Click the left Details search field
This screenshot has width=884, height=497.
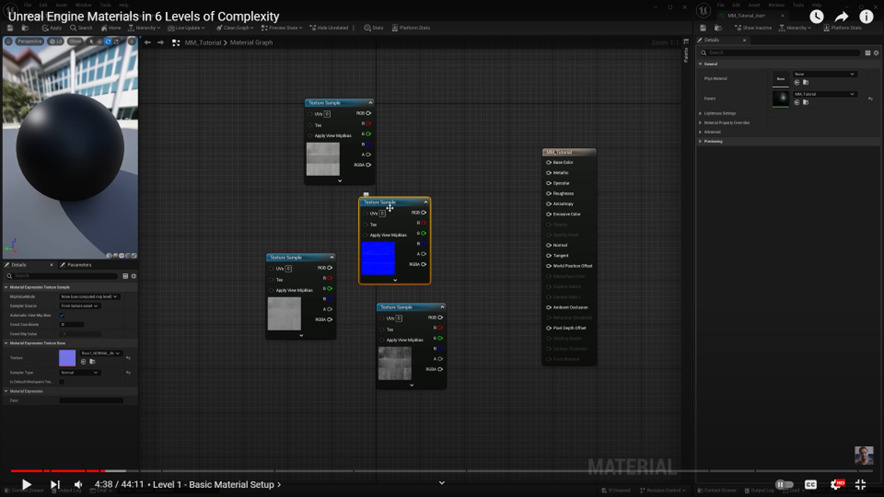[x=63, y=276]
